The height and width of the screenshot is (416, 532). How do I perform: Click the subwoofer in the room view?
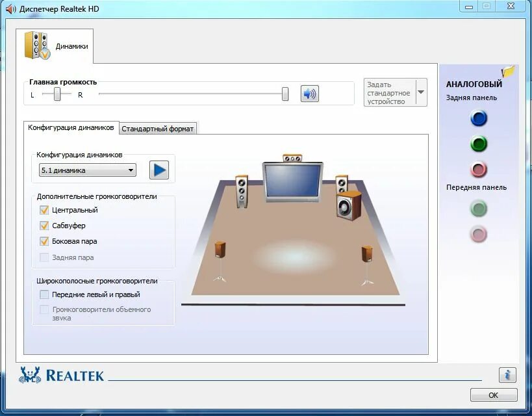coord(349,206)
